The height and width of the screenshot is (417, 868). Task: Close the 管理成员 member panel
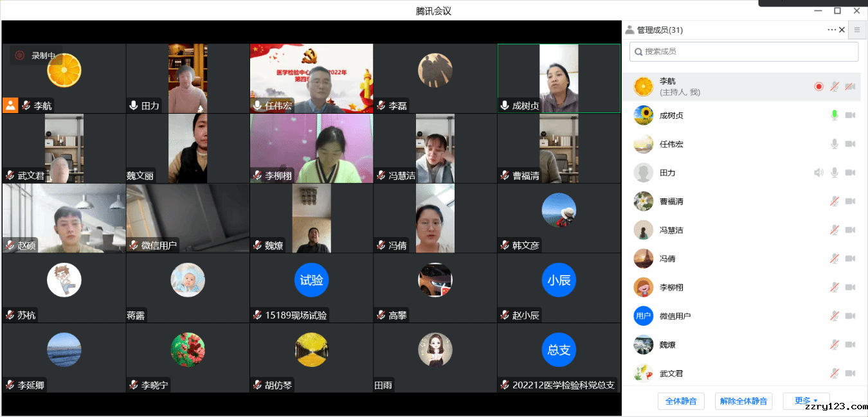pyautogui.click(x=842, y=30)
